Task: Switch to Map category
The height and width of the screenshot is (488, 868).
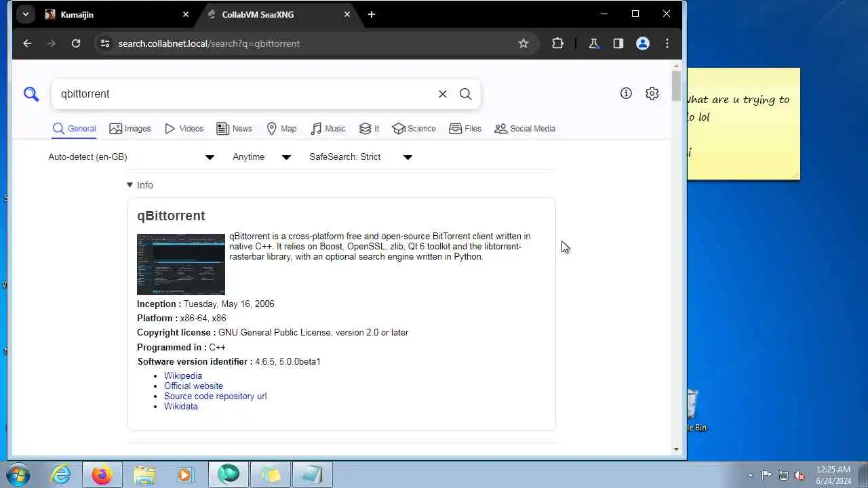Action: point(281,129)
